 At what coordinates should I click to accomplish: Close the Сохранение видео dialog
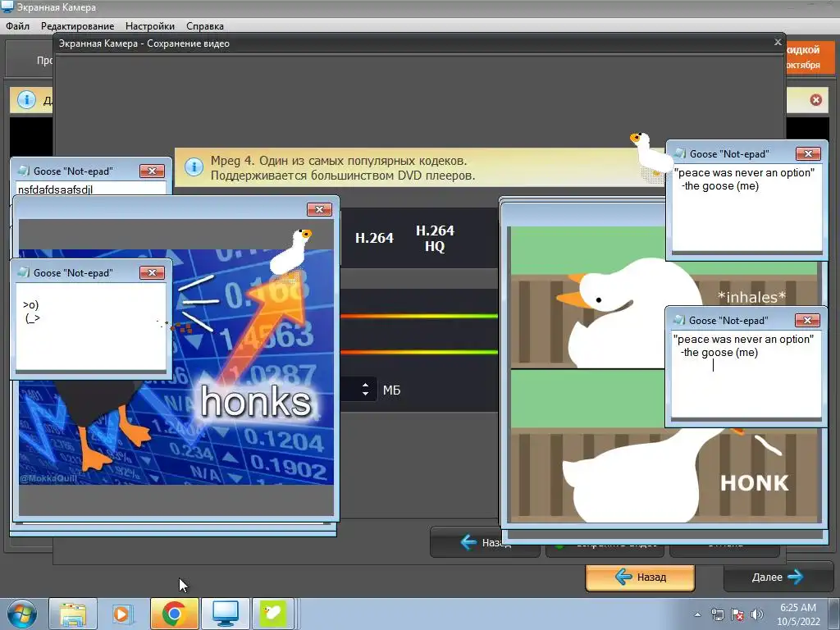click(778, 42)
